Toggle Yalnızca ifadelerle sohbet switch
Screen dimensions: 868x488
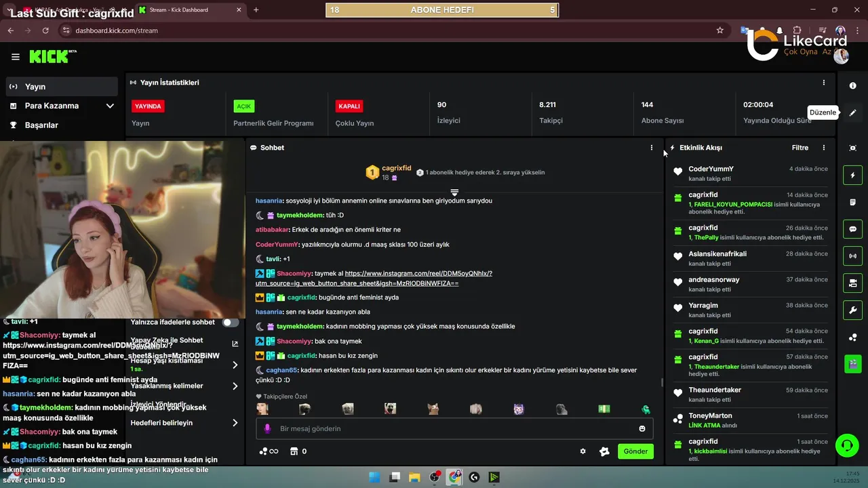(231, 323)
